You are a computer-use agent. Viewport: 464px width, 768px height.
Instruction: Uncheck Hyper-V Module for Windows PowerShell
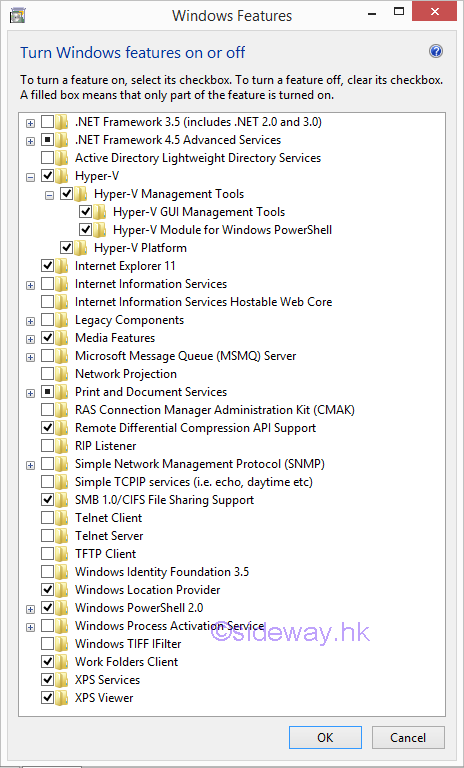coord(86,229)
